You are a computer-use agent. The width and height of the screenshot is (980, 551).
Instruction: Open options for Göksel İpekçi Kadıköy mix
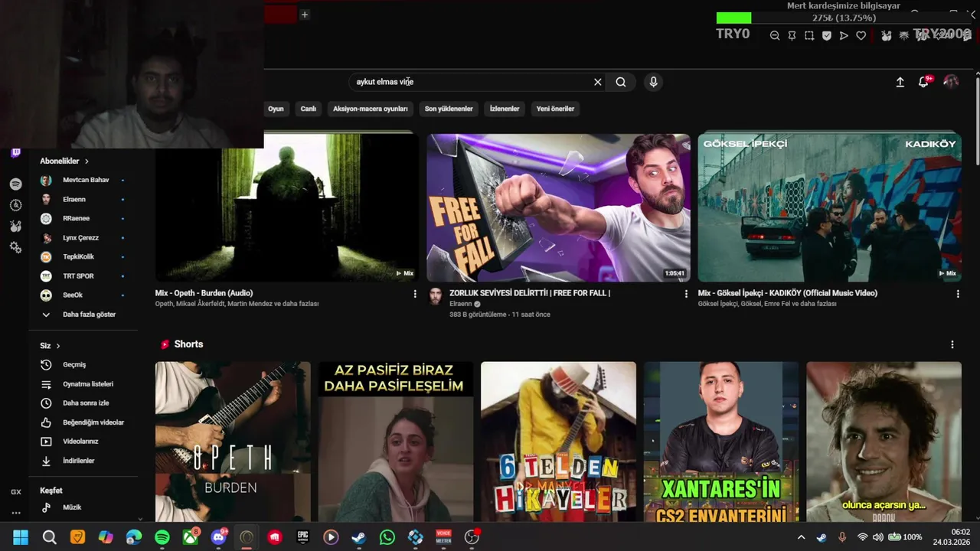[957, 294]
